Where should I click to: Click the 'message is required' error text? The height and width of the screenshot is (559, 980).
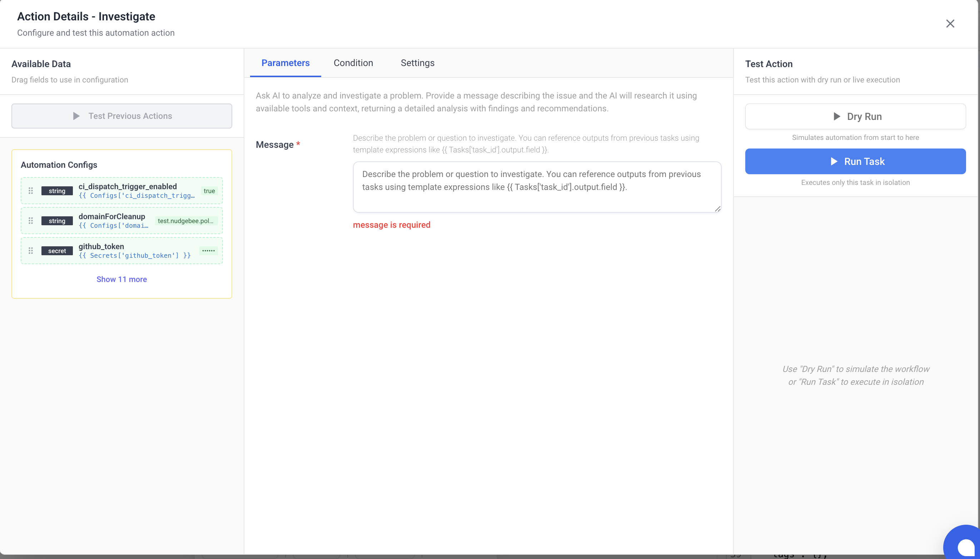click(x=392, y=225)
